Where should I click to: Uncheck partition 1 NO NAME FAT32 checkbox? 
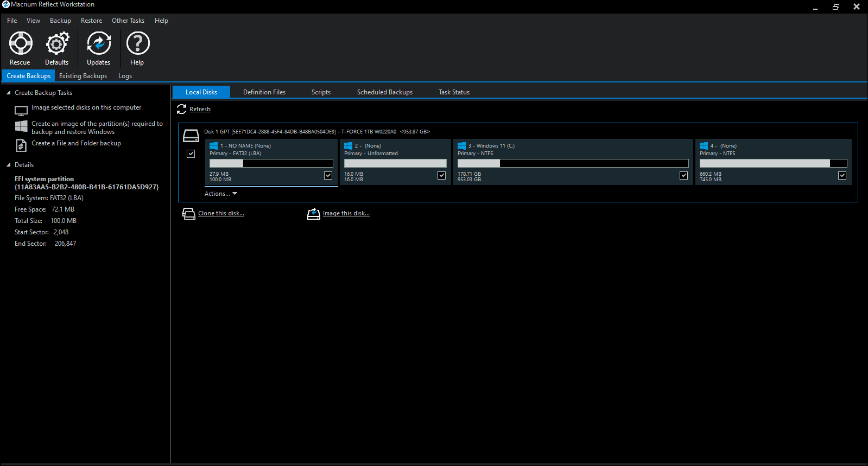(328, 175)
